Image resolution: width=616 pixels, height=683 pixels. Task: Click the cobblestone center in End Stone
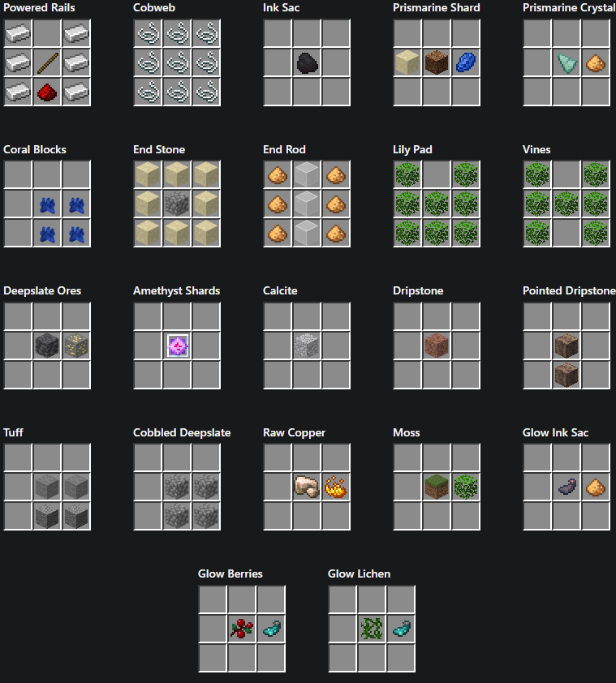pos(177,204)
